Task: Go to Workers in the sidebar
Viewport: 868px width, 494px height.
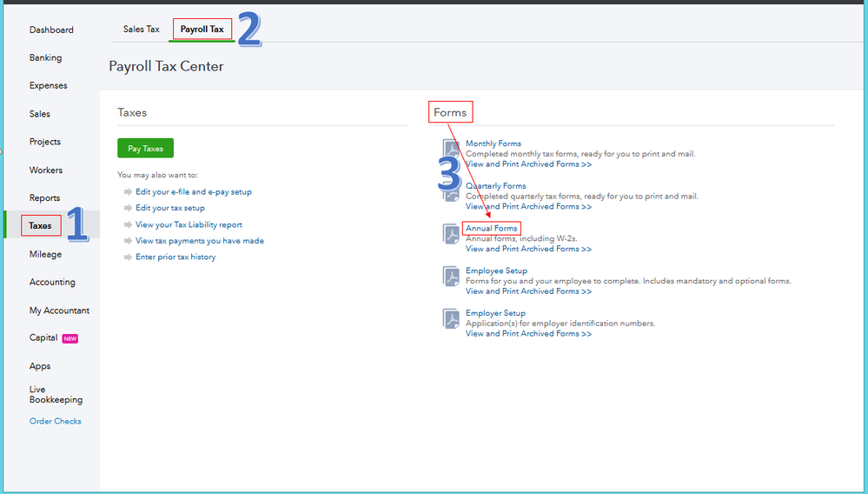Action: pyautogui.click(x=46, y=170)
